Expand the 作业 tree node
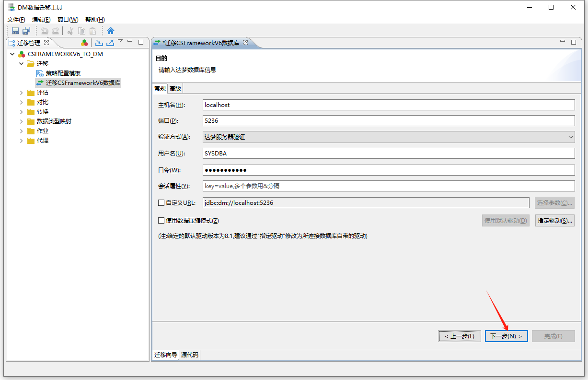588x380 pixels. point(22,131)
